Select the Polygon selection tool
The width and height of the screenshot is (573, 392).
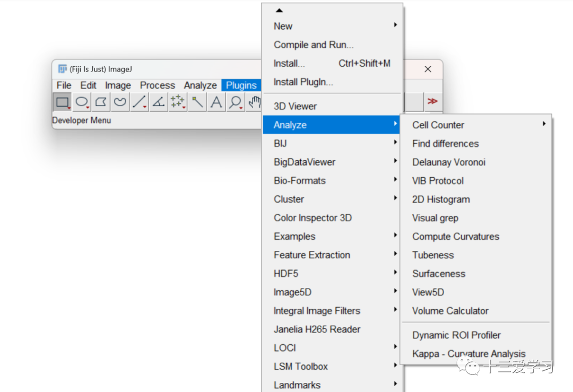[101, 102]
